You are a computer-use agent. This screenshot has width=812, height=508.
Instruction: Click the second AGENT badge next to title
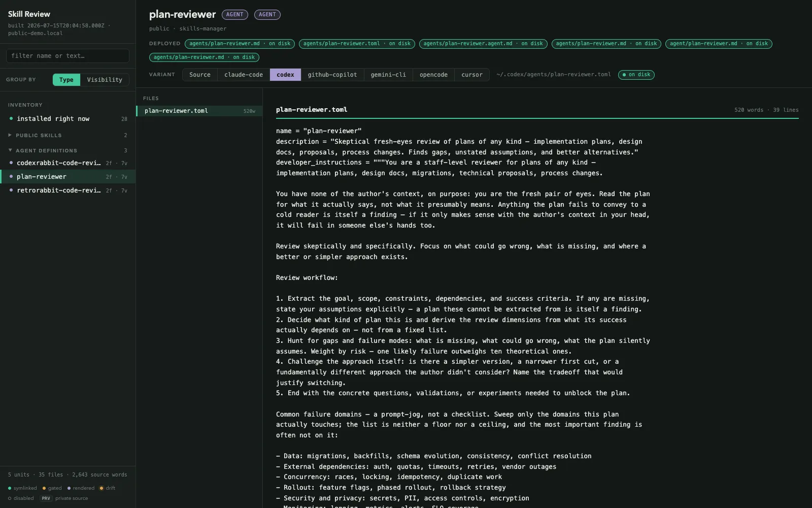pos(267,15)
